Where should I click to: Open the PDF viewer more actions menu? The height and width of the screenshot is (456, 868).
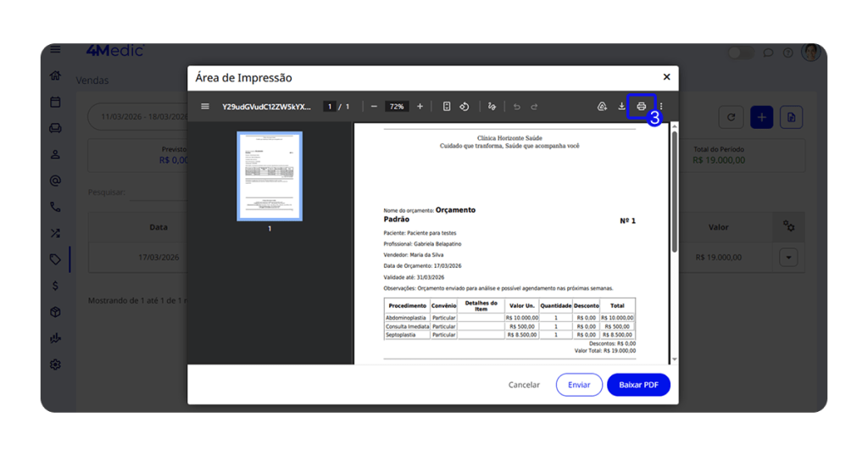coord(661,107)
